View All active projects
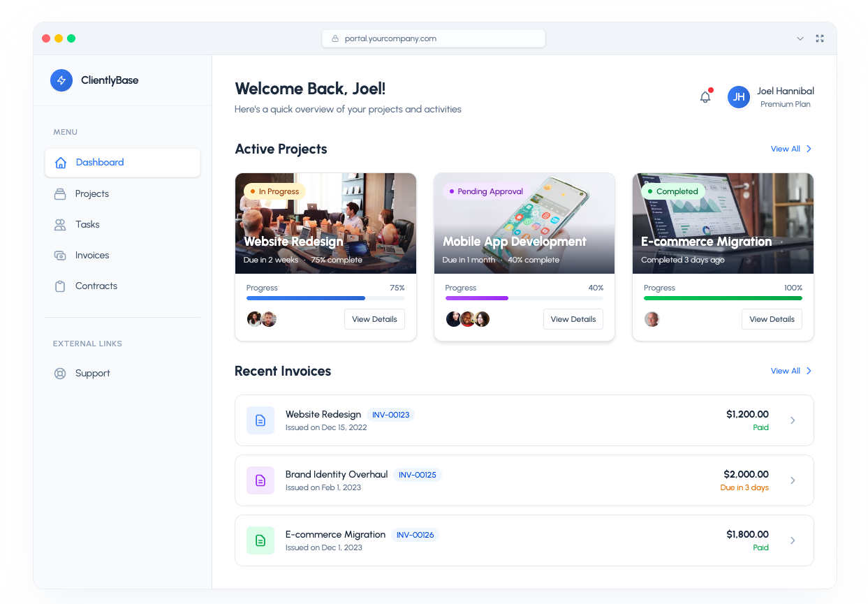The height and width of the screenshot is (604, 868). 790,149
